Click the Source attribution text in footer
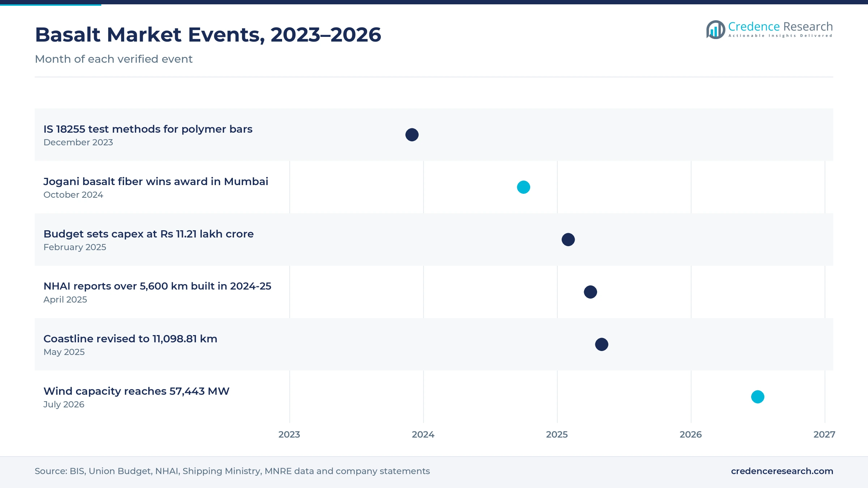Image resolution: width=868 pixels, height=488 pixels. [232, 471]
